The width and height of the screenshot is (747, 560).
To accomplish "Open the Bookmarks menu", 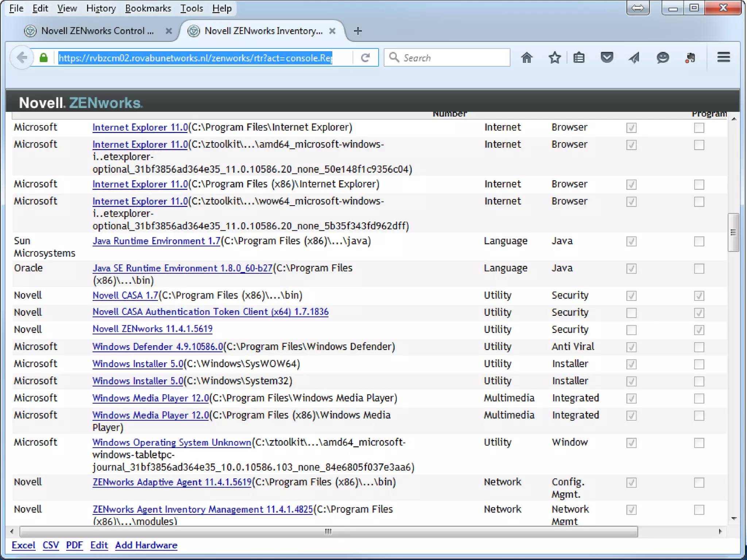I will coord(148,8).
